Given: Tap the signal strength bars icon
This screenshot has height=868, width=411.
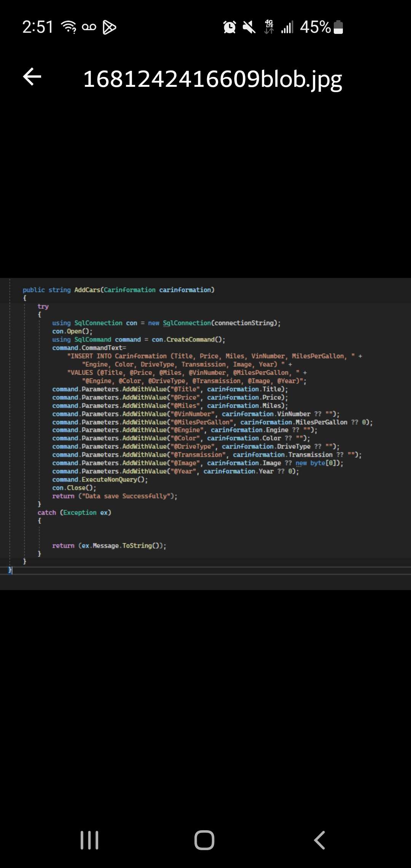Looking at the screenshot, I should tap(287, 27).
